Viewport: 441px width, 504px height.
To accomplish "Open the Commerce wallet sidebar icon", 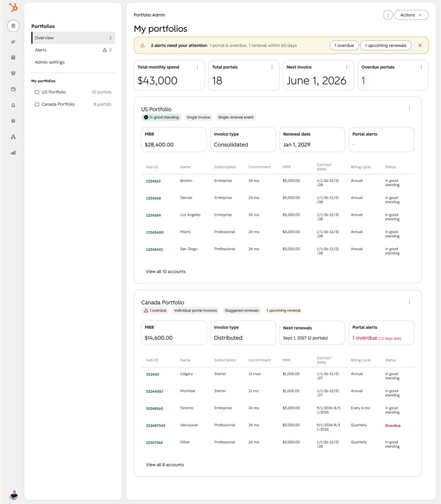I will tap(13, 89).
